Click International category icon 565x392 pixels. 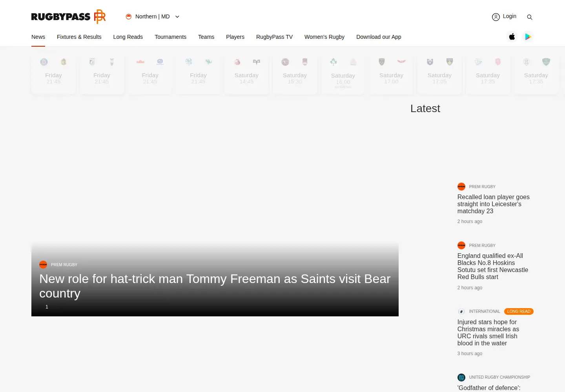461,311
